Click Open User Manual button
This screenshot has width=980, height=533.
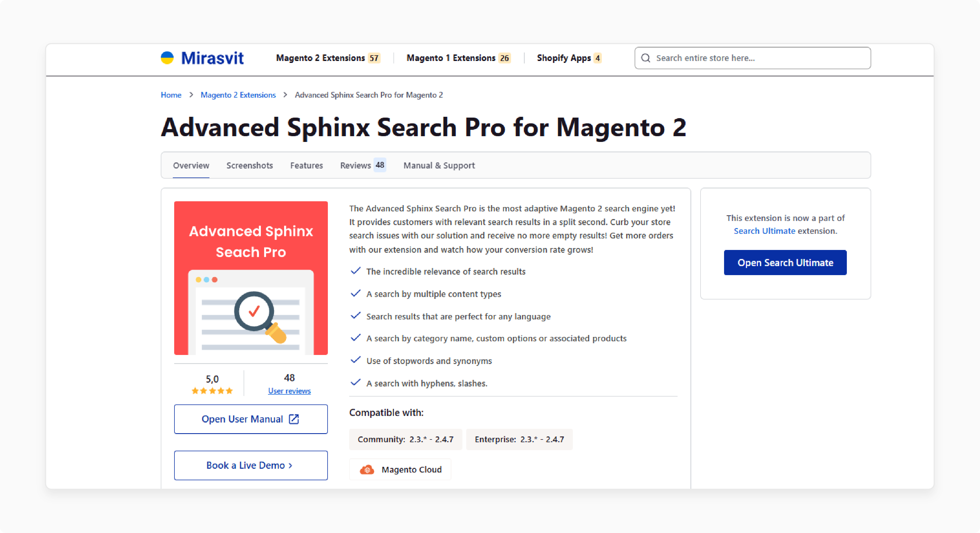coord(251,419)
